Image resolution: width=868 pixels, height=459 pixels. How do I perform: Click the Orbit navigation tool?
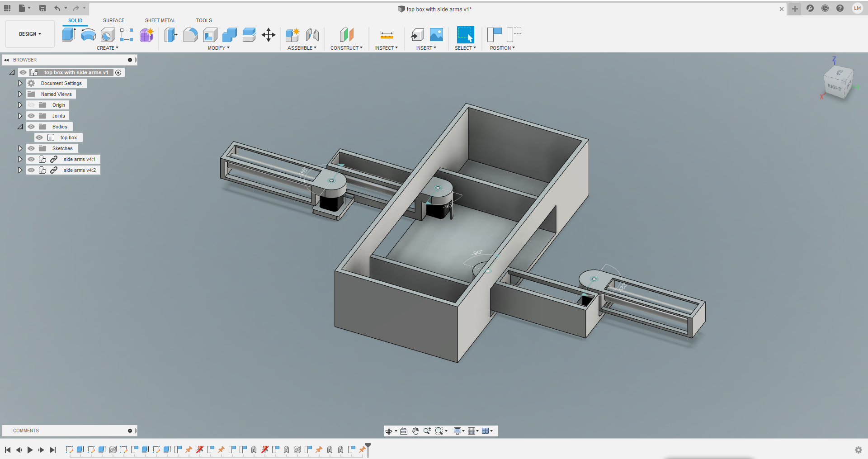tap(389, 431)
